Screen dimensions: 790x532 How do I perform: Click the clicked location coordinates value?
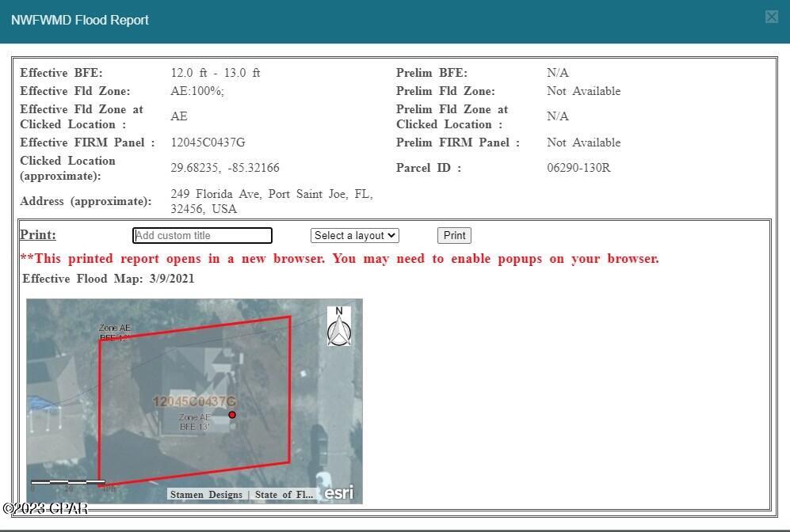[225, 168]
